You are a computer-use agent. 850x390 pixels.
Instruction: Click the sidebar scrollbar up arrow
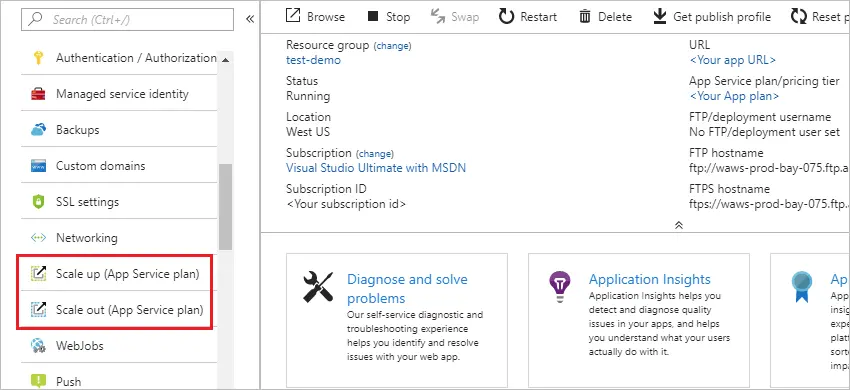(226, 60)
